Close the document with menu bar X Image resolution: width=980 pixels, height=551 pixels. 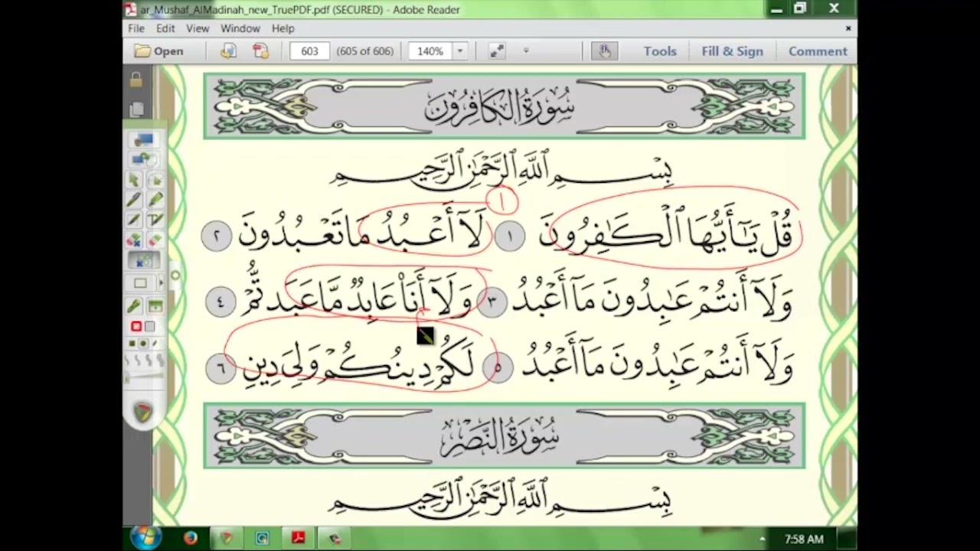[848, 28]
